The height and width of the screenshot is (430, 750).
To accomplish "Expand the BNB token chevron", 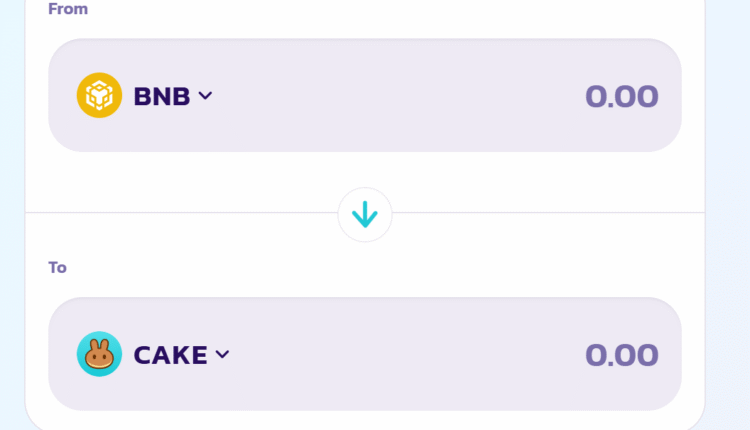I will tap(205, 96).
